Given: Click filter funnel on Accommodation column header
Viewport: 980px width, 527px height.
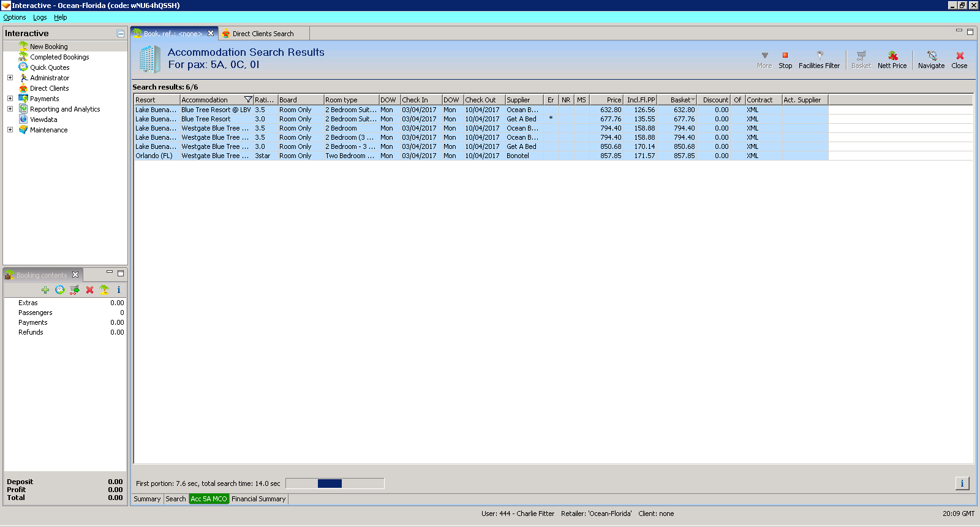Looking at the screenshot, I should [x=248, y=99].
